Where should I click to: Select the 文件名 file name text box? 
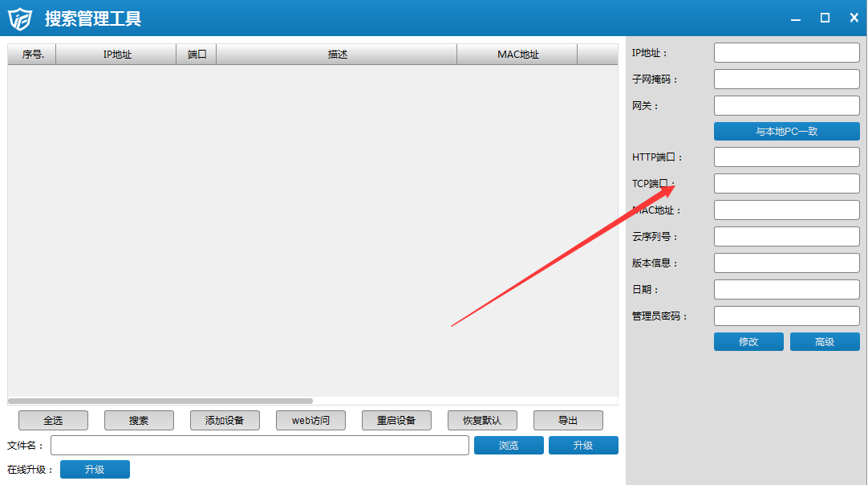coord(259,446)
